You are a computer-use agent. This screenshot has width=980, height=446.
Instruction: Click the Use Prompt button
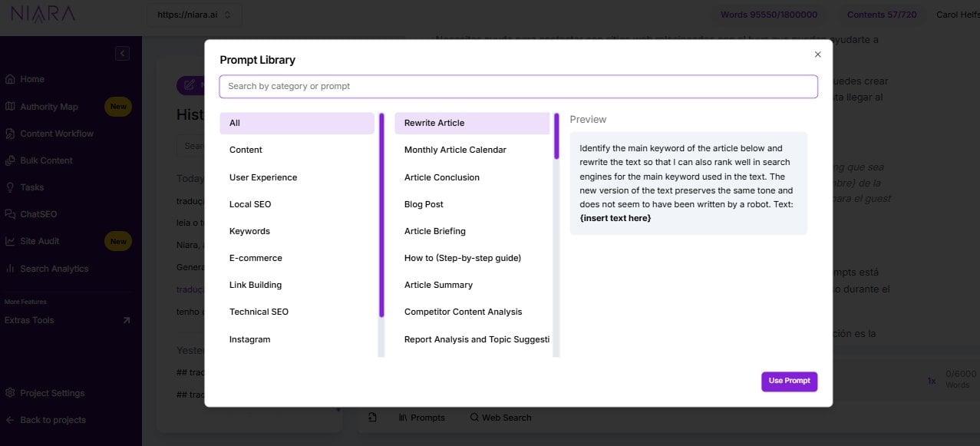[x=789, y=381]
